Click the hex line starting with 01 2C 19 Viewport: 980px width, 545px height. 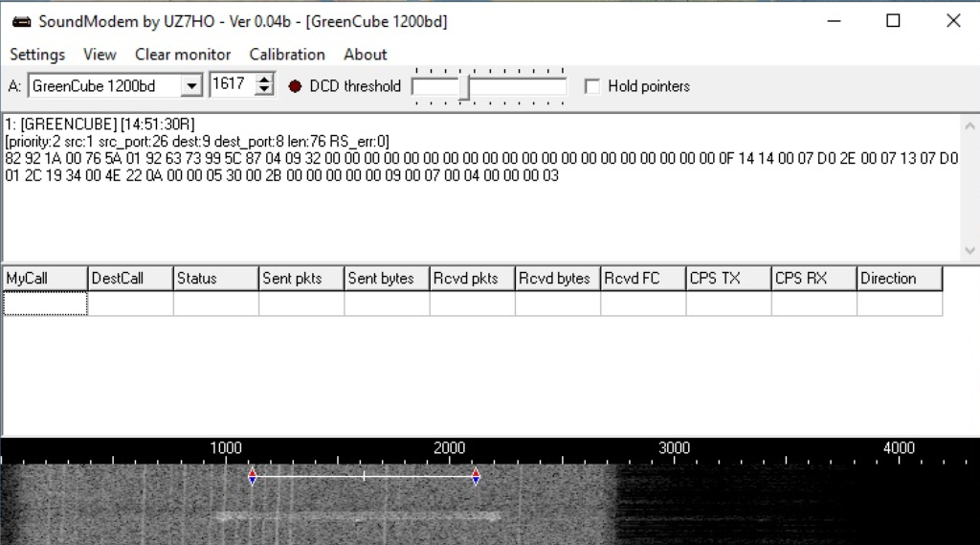[282, 176]
